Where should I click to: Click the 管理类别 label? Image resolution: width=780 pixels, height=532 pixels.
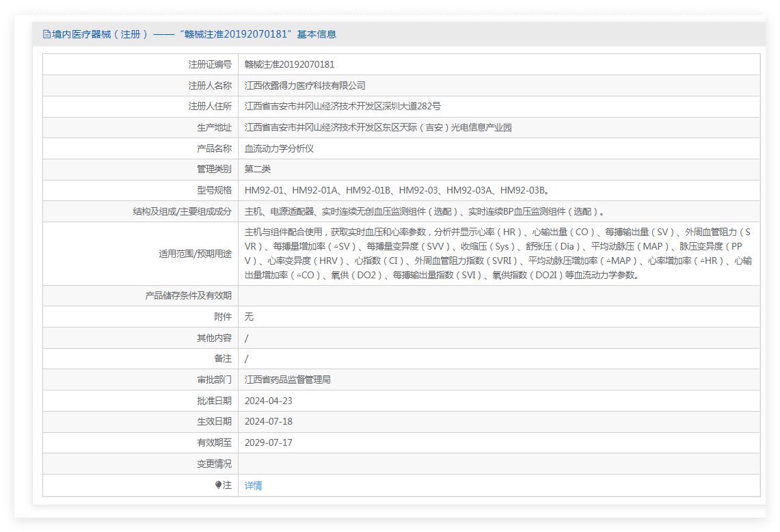215,169
